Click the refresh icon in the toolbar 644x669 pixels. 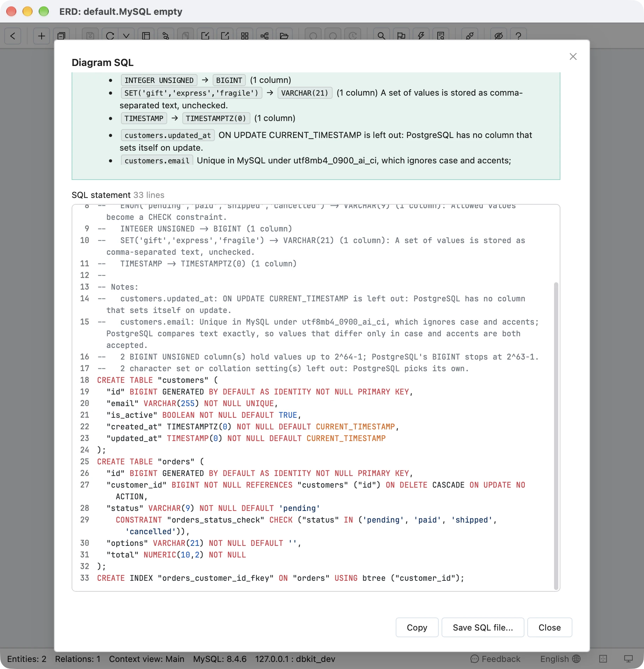pos(110,36)
